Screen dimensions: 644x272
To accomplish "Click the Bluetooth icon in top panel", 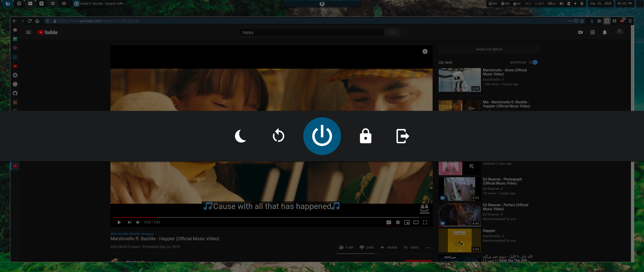I will (582, 4).
